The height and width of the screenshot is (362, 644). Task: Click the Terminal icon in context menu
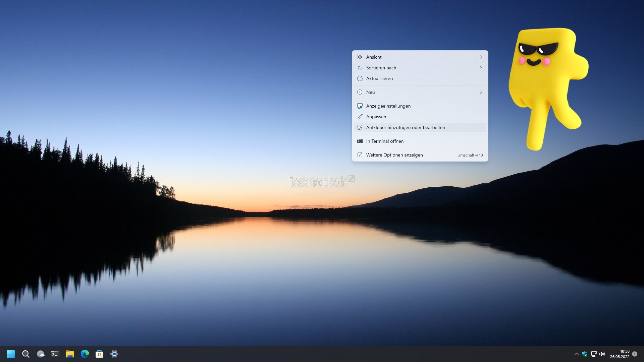click(360, 141)
